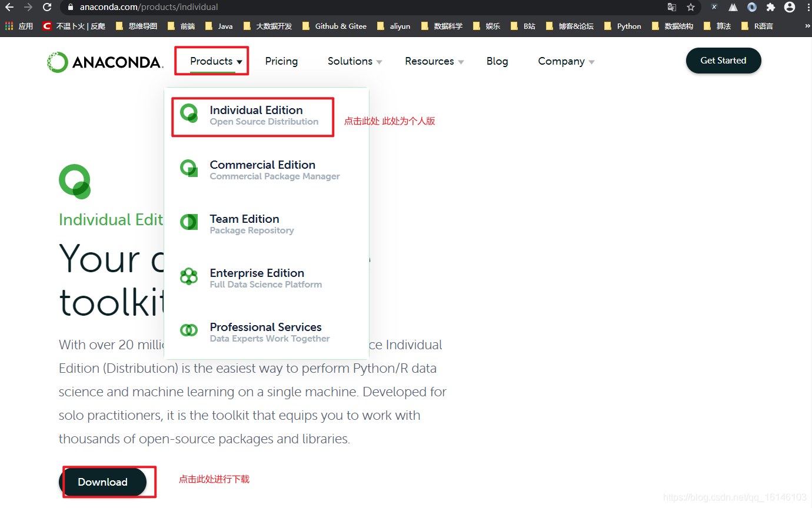Open the 数据科学 bookmark folder
Image resolution: width=812 pixels, height=508 pixels.
click(x=442, y=26)
